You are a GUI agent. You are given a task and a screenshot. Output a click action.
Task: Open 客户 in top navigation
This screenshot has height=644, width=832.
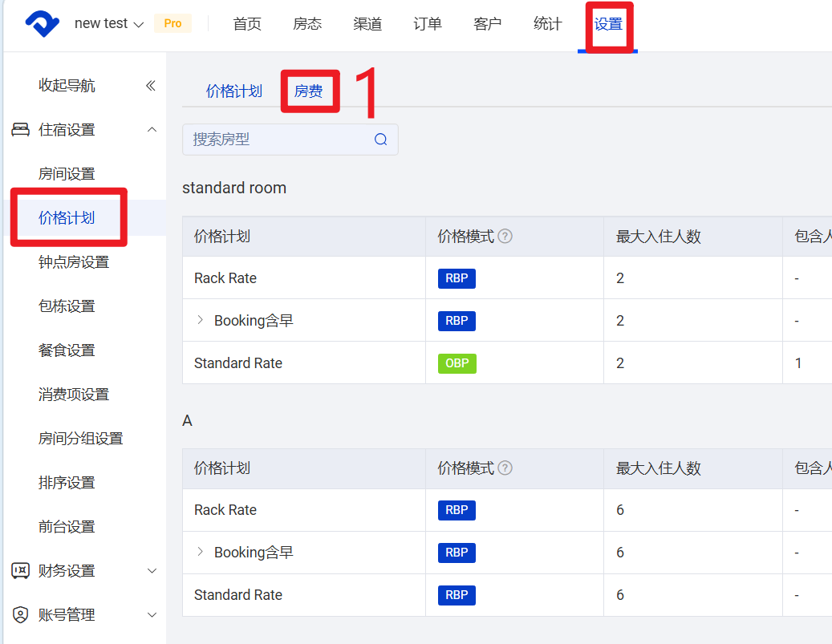(x=487, y=24)
